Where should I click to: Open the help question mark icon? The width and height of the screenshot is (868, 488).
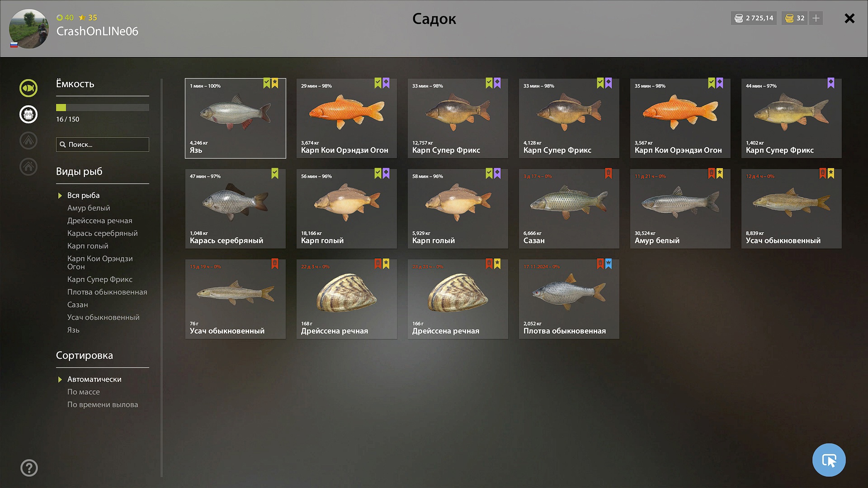point(29,468)
